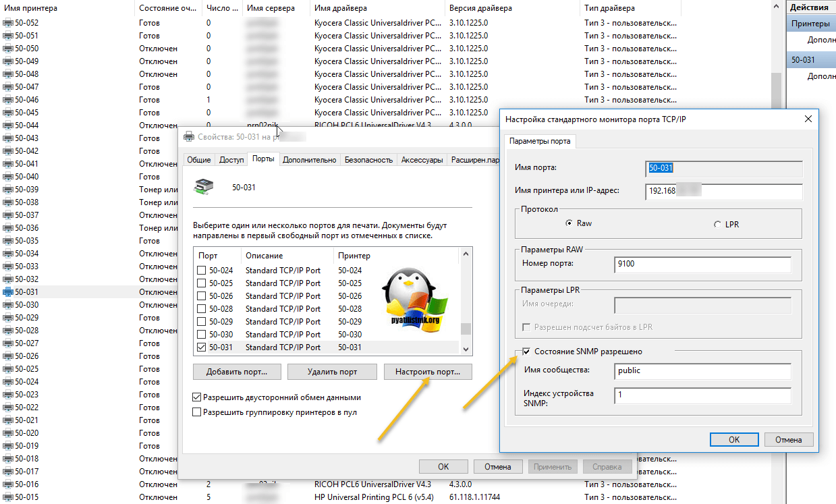The image size is (836, 504).
Task: Sort by Имя принтера column header
Action: pos(30,8)
